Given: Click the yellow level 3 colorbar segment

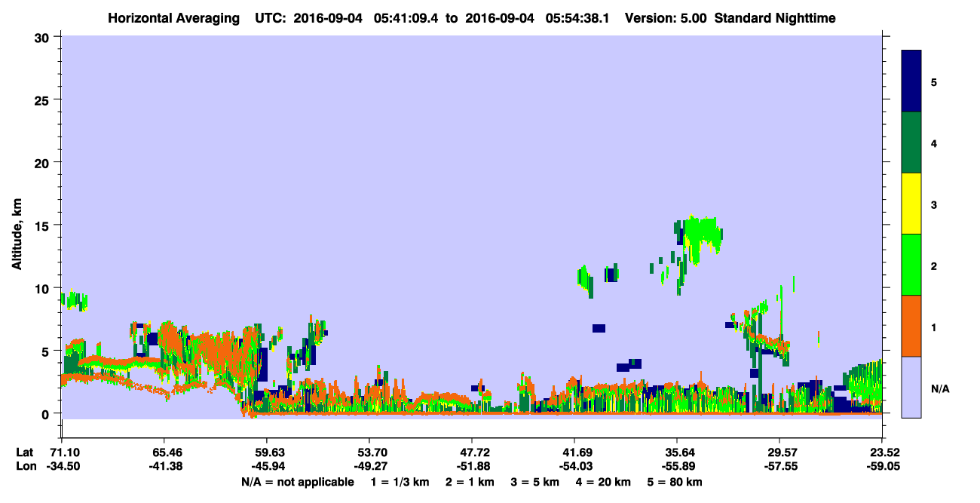Looking at the screenshot, I should pyautogui.click(x=911, y=204).
